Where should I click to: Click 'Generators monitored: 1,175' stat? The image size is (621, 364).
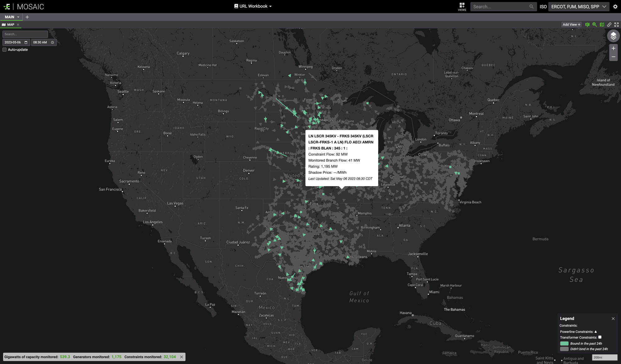[x=97, y=357]
